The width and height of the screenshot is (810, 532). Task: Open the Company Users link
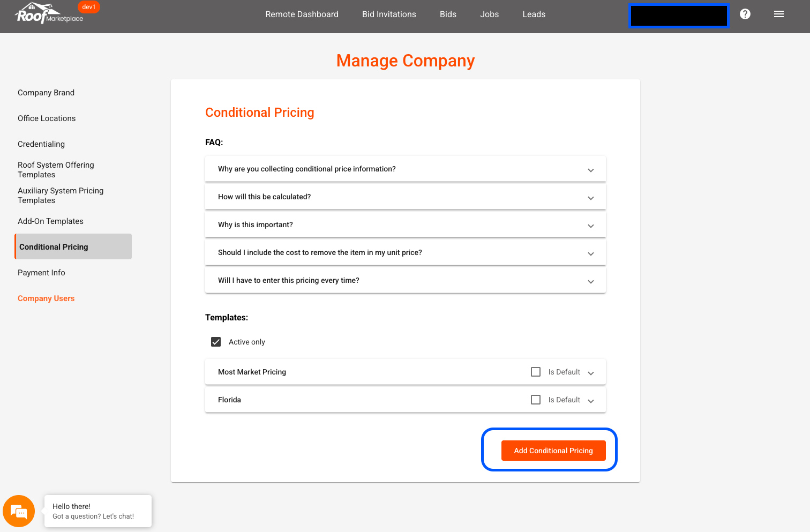(46, 298)
